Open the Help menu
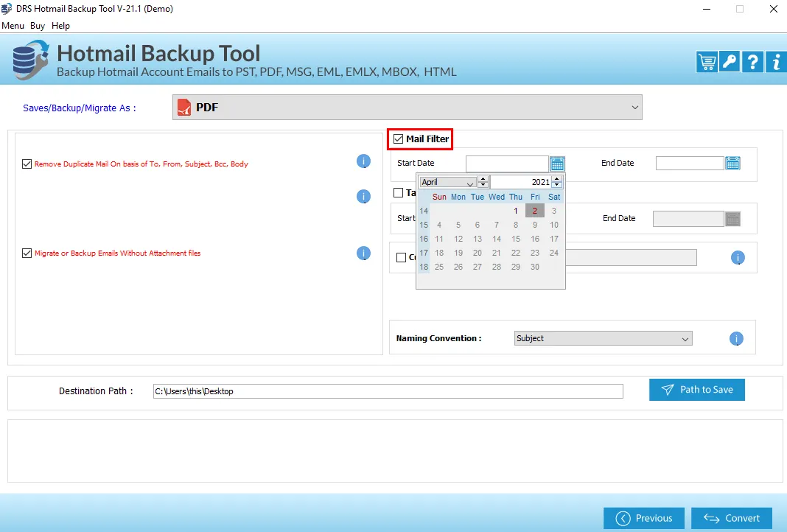 tap(60, 26)
